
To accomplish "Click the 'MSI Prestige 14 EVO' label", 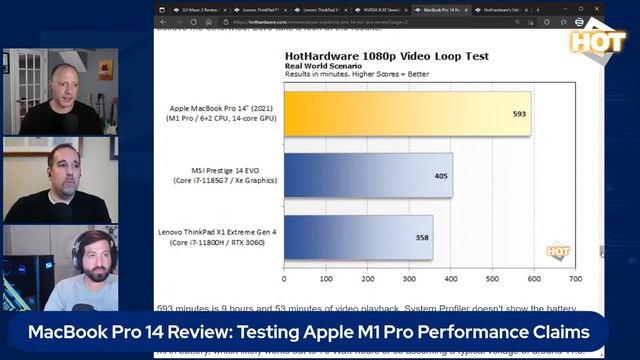I will pyautogui.click(x=225, y=171).
